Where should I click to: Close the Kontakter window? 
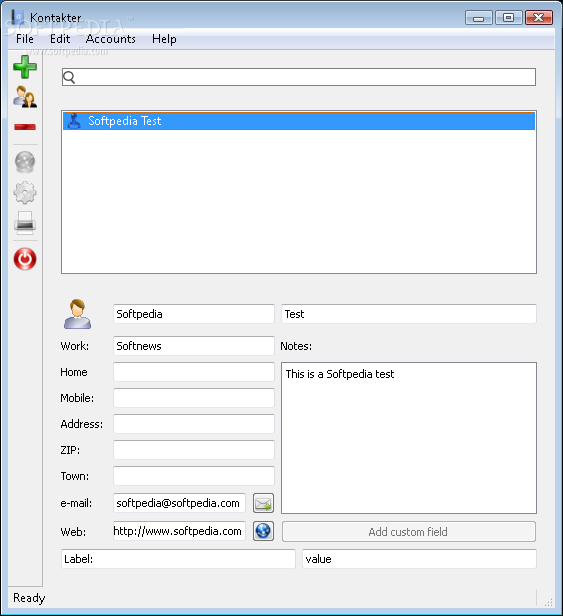(x=539, y=18)
